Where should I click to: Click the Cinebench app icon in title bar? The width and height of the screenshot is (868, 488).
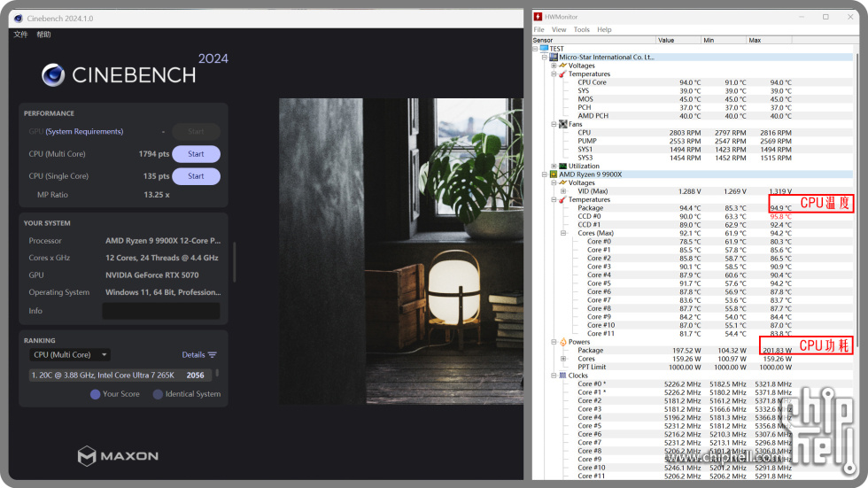click(x=19, y=19)
